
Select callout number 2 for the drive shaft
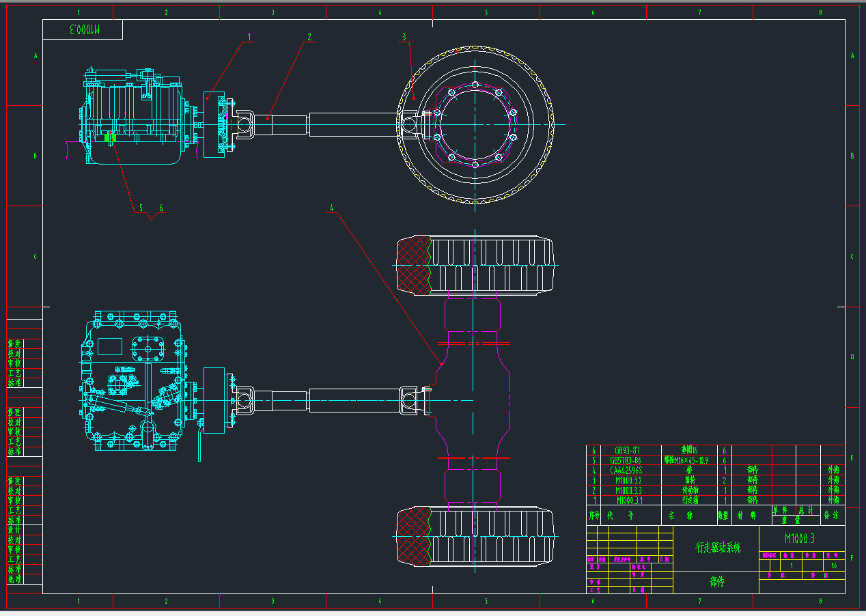[x=309, y=37]
